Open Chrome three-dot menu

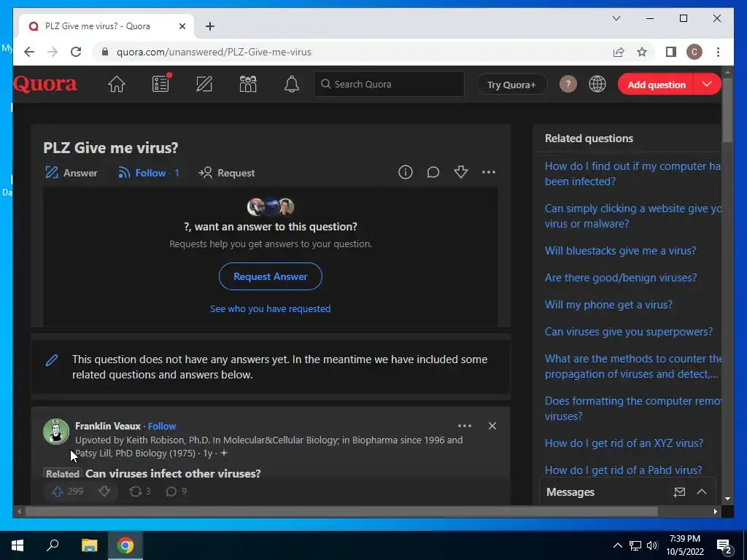(x=718, y=52)
